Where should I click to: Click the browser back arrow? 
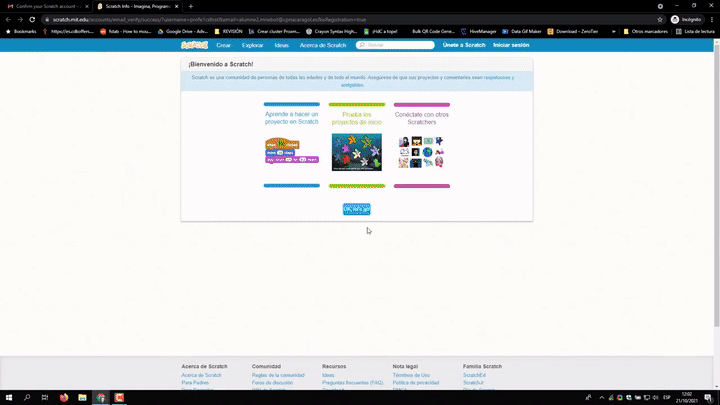[8, 19]
